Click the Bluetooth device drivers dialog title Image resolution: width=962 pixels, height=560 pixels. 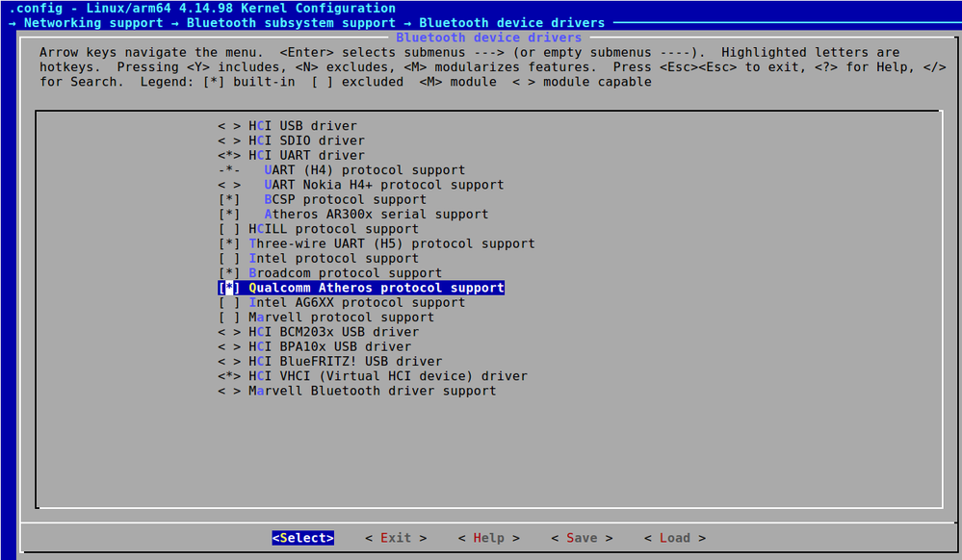point(489,38)
